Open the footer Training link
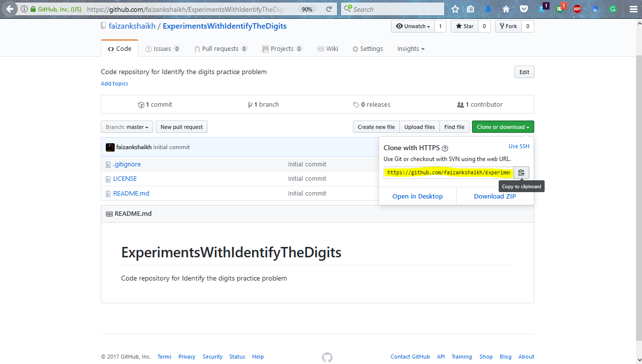The width and height of the screenshot is (642, 364). (462, 357)
